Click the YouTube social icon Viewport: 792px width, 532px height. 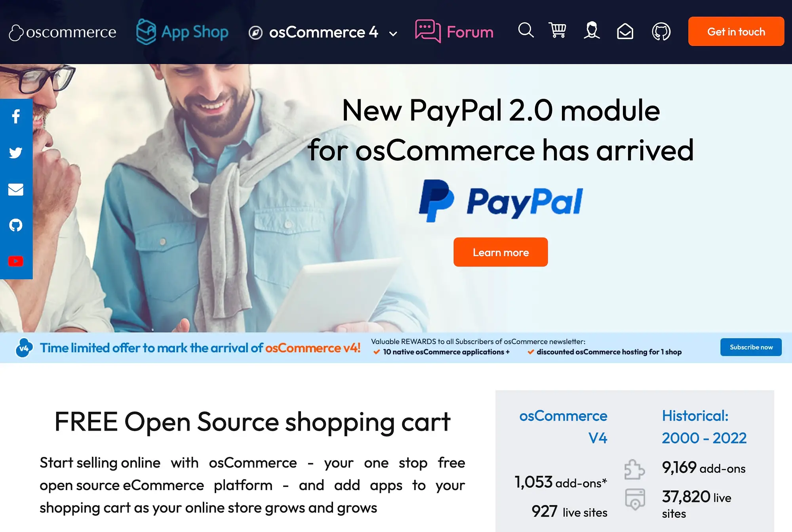click(x=16, y=261)
